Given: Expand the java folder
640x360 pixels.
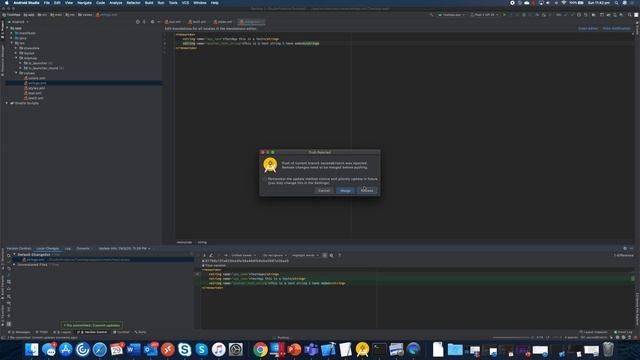Looking at the screenshot, I should tap(12, 38).
